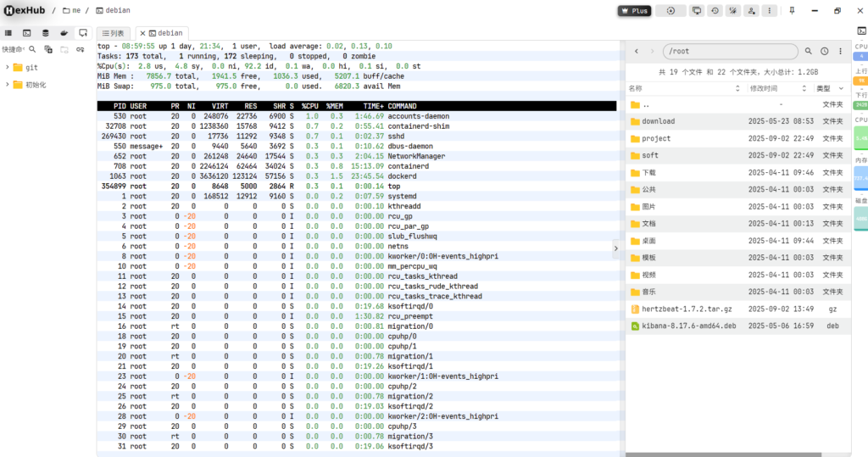Expand the 初始化 folder tree node
This screenshot has width=868, height=457.
coord(8,85)
